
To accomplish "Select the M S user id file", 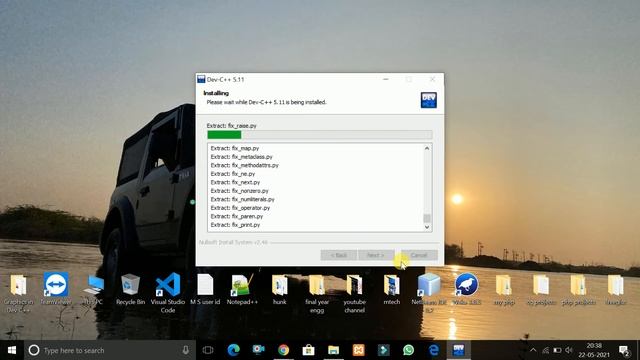I will [205, 289].
